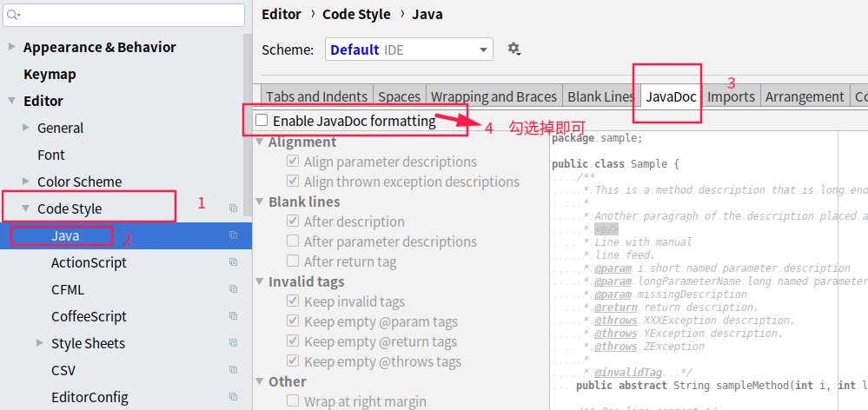Collapse the Code Style tree node
Screen dimensions: 868x410
25,208
